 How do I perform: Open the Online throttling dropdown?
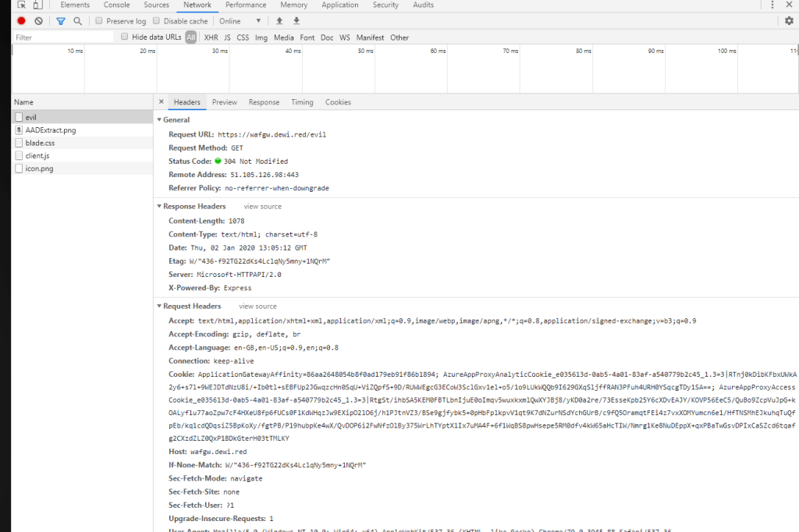[240, 21]
